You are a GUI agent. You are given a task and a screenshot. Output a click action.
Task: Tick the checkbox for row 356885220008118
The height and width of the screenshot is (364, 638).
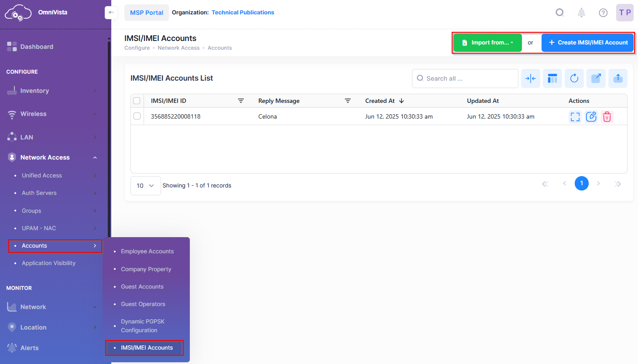click(137, 116)
